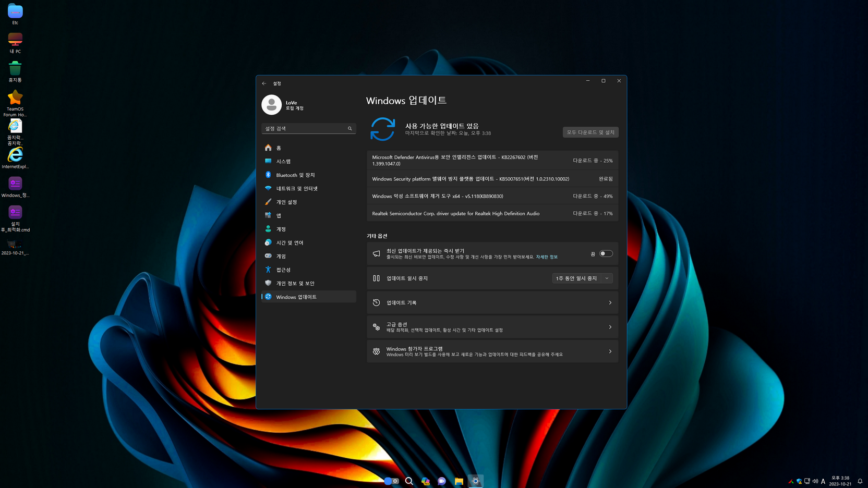Open TeamOS Forum shortcut on desktop
868x488 pixels.
point(15,103)
